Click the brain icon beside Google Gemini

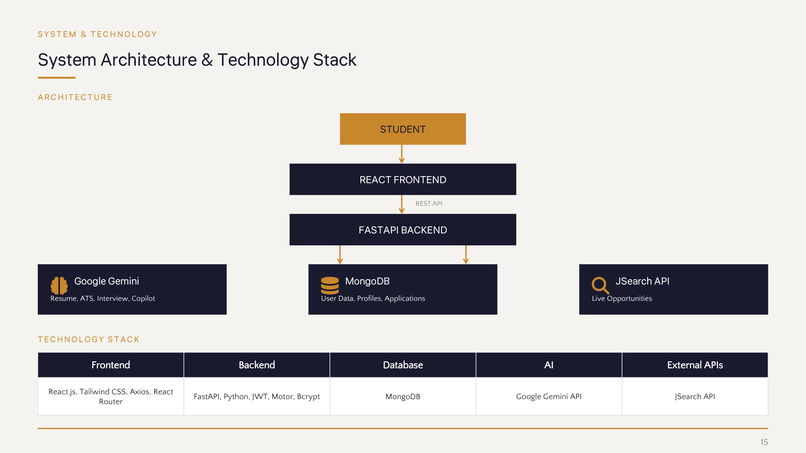(59, 285)
